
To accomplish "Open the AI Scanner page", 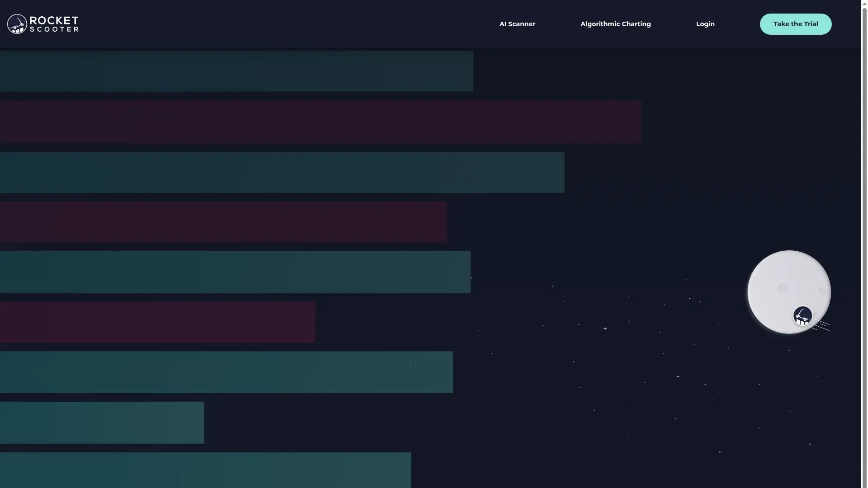I will [517, 24].
